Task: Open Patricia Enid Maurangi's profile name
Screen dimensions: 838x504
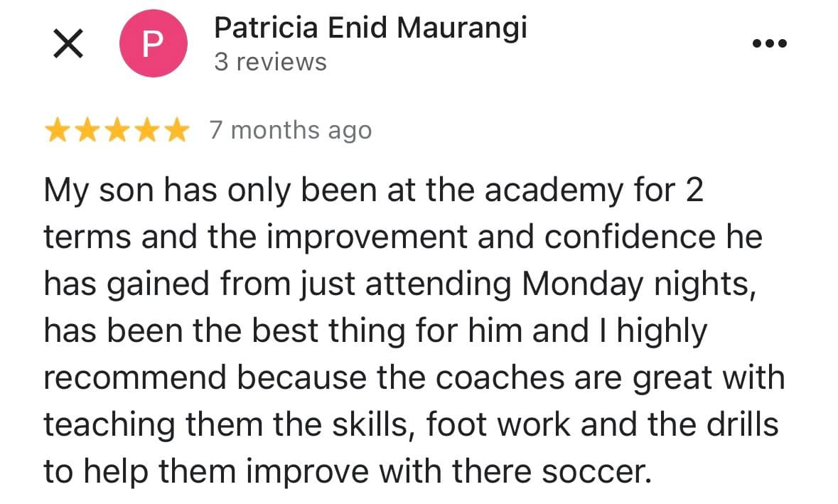Action: (370, 28)
